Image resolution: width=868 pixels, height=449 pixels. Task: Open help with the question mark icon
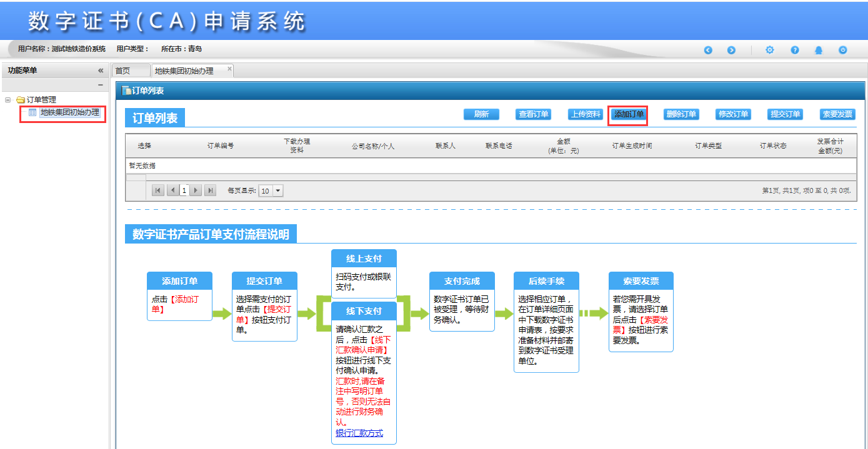point(795,51)
